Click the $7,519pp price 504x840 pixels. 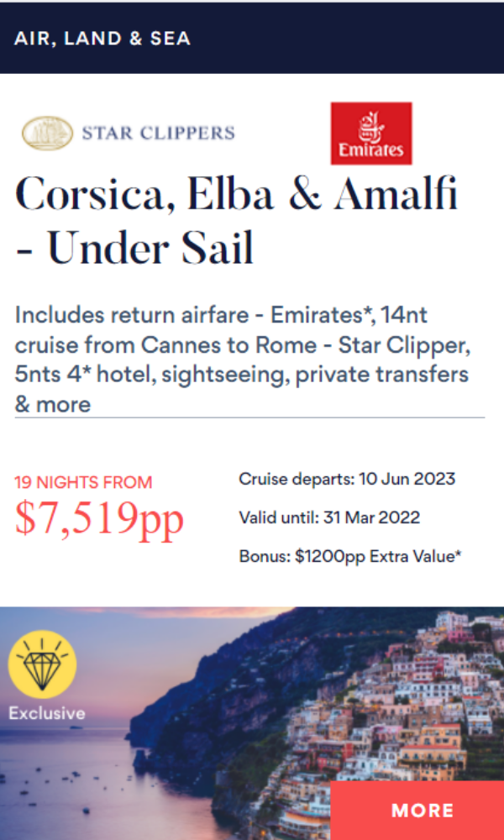pyautogui.click(x=100, y=518)
